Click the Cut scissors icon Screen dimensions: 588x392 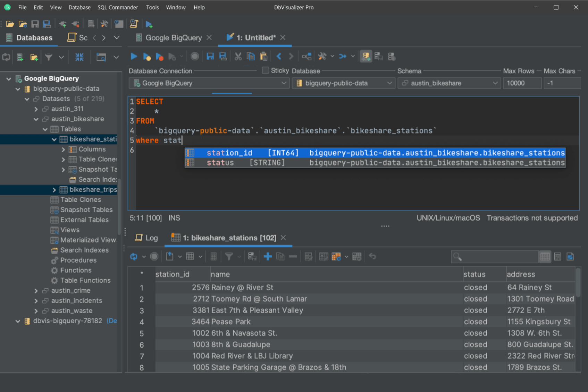238,56
